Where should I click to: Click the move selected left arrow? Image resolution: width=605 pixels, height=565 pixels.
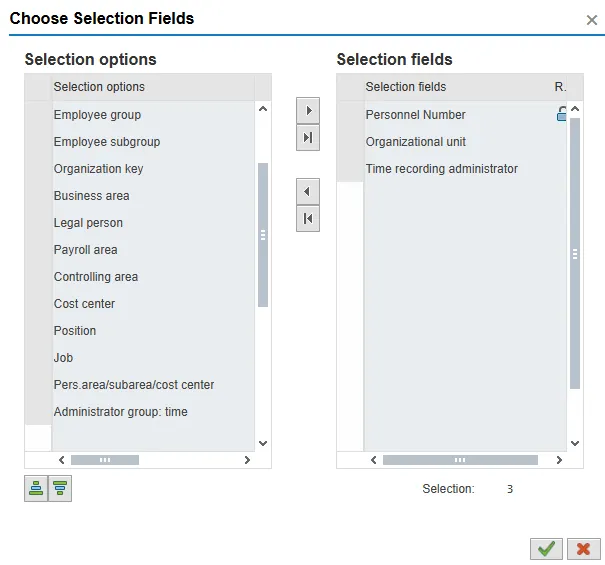click(x=308, y=191)
